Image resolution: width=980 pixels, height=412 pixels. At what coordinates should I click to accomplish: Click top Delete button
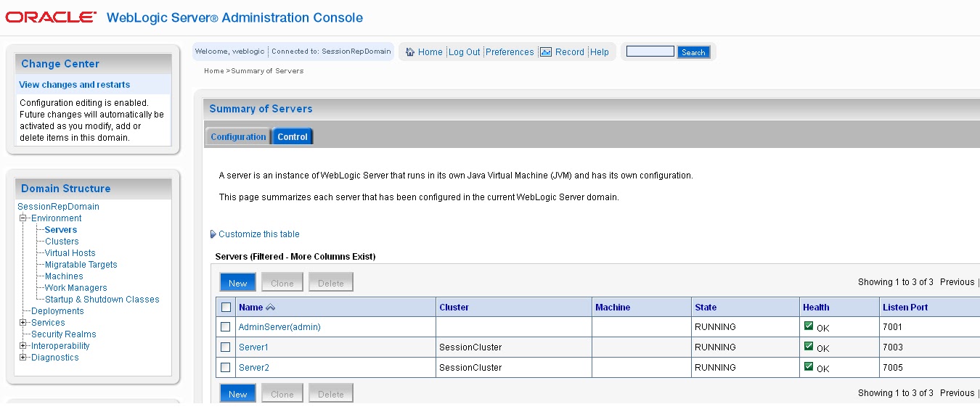tap(331, 283)
